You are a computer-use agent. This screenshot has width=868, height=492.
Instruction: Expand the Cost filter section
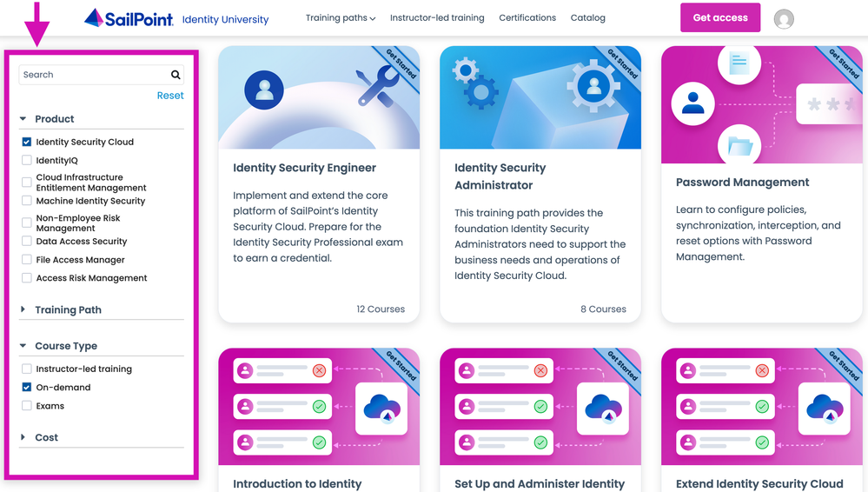click(46, 438)
